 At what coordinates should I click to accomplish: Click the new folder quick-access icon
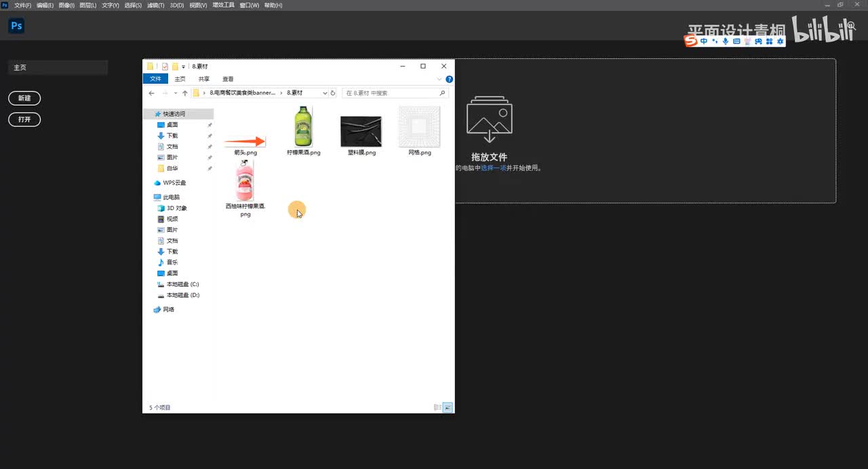175,66
